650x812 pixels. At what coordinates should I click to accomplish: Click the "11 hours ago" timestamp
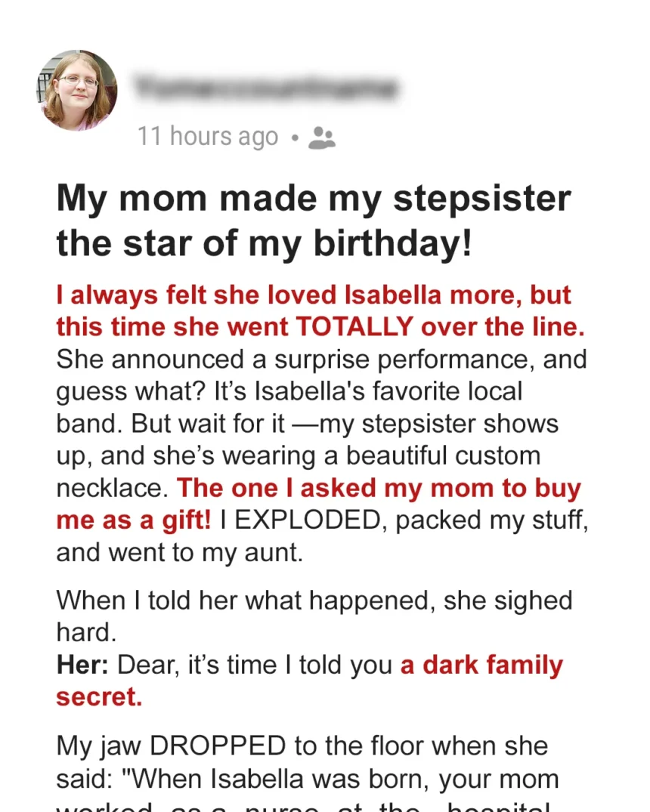click(x=208, y=137)
